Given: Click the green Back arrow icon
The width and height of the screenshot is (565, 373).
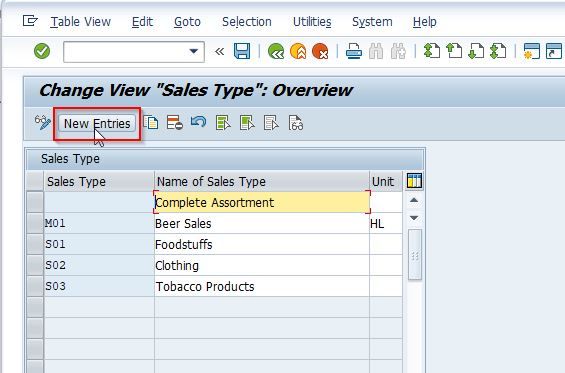Looking at the screenshot, I should coord(276,51).
